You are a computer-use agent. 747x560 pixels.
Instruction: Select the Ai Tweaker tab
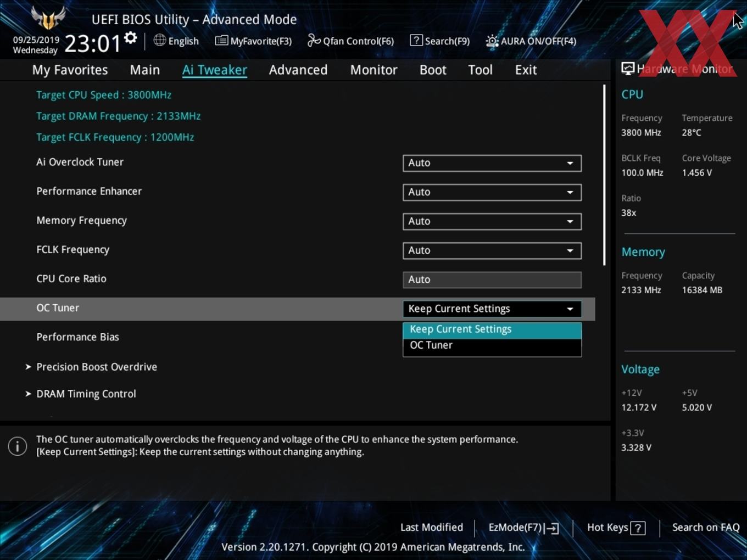(215, 70)
